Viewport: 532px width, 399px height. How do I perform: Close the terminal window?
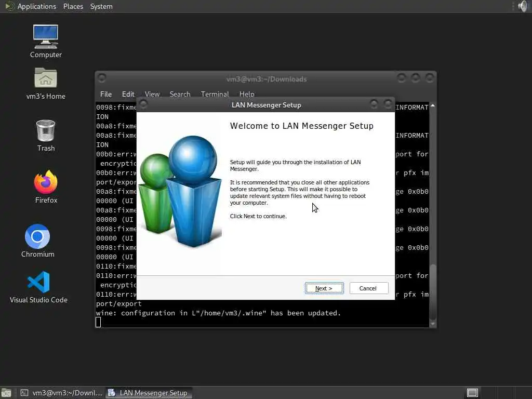(430, 78)
